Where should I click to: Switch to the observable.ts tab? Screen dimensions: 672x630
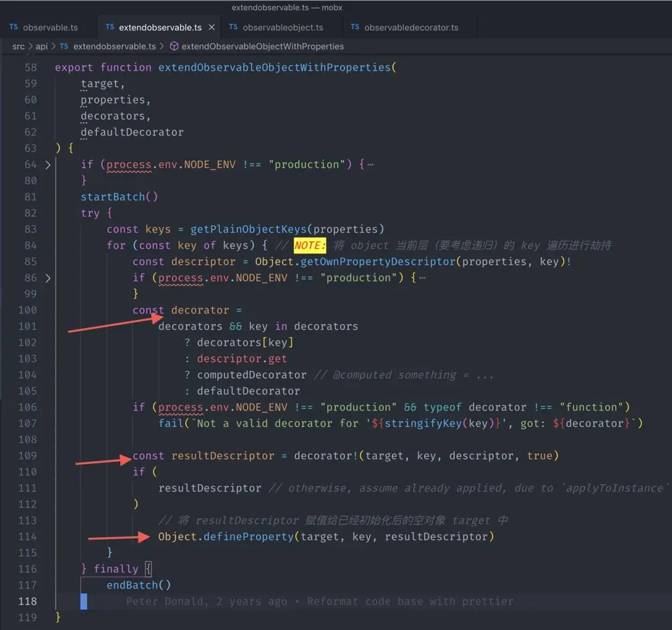point(48,27)
